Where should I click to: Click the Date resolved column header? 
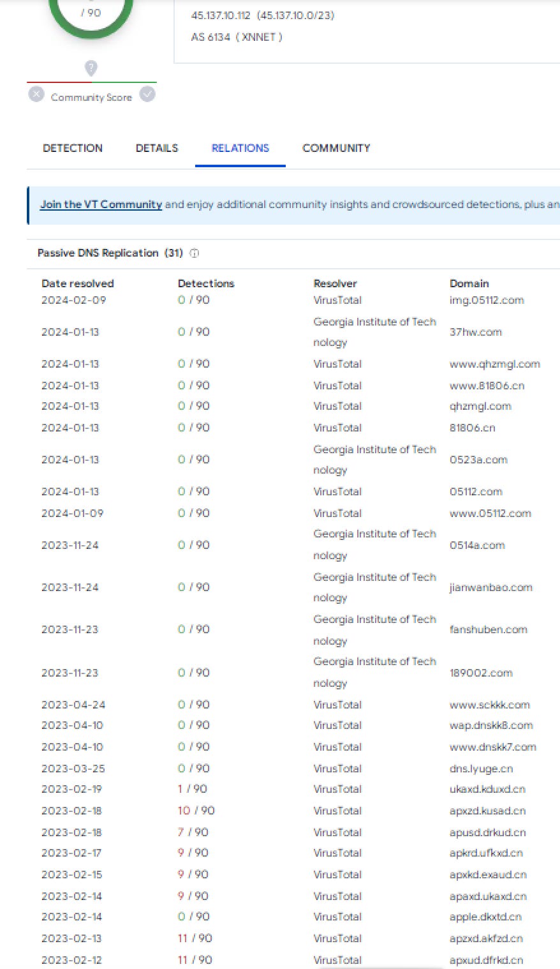tap(78, 283)
